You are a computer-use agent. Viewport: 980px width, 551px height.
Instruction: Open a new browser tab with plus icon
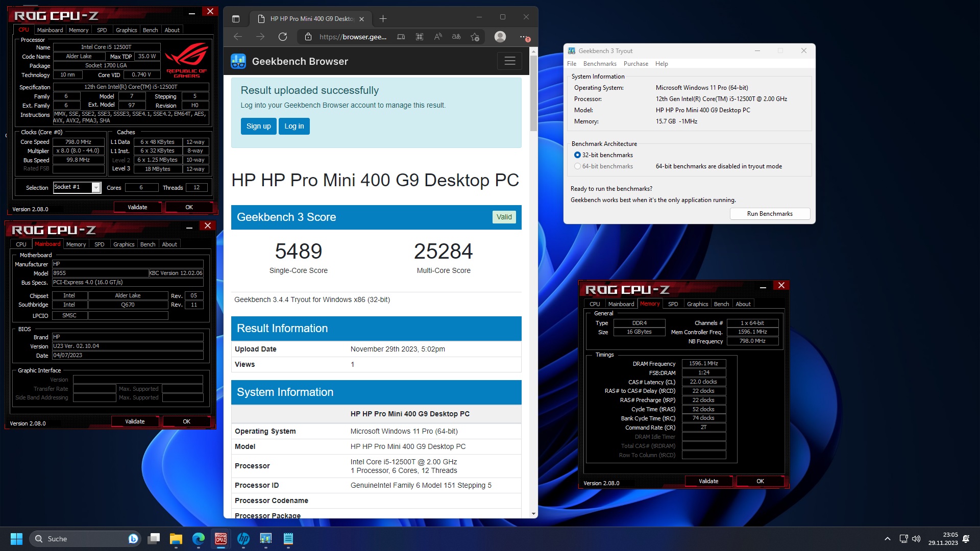[x=383, y=19]
